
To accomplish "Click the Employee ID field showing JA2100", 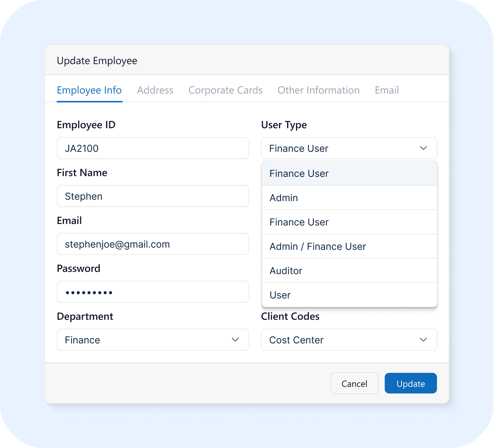I will (x=153, y=148).
